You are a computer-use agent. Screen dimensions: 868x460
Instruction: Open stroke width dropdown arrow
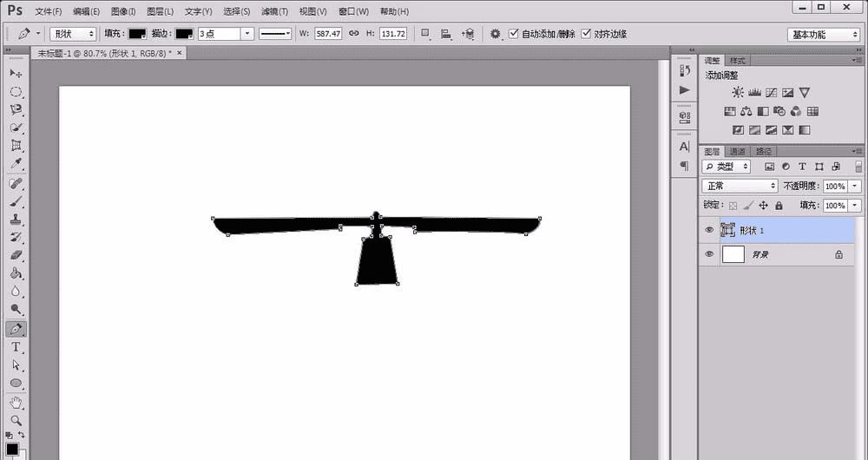coord(247,34)
